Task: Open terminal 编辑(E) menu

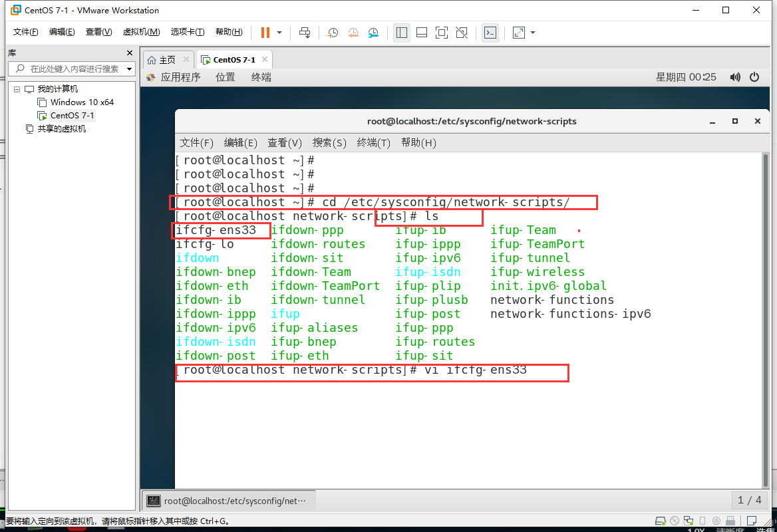Action: click(240, 143)
